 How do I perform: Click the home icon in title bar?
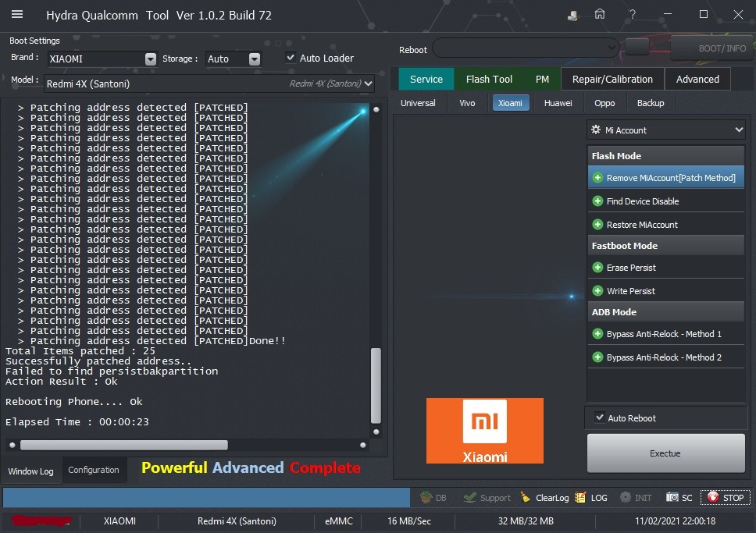tap(600, 14)
